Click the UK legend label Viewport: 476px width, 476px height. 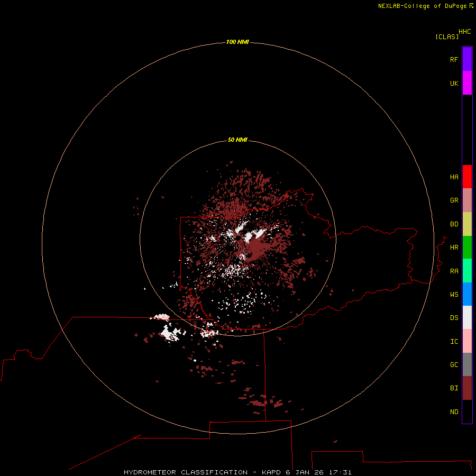click(454, 83)
